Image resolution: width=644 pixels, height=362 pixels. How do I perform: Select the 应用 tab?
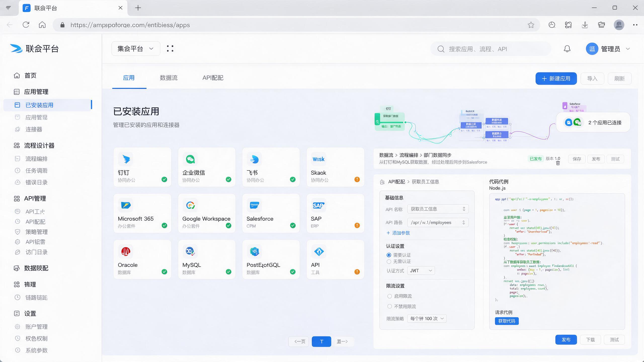[x=129, y=78]
